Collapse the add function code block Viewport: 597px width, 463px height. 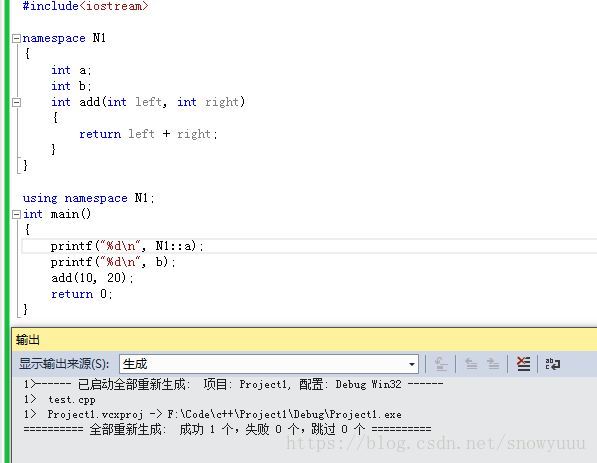click(16, 102)
